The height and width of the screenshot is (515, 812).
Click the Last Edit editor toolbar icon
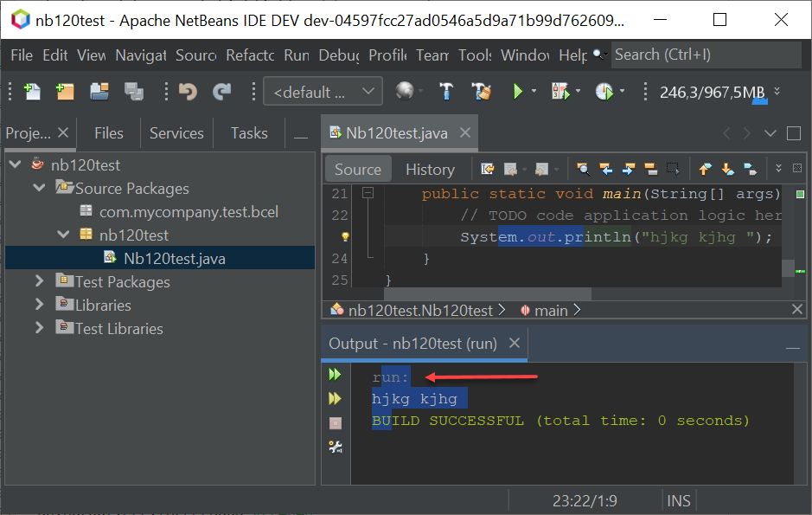pyautogui.click(x=488, y=169)
